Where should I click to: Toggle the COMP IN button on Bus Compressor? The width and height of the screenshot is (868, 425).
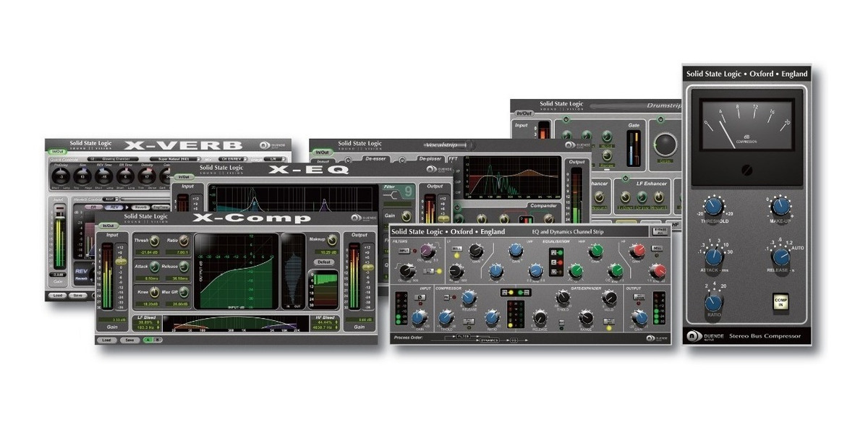(780, 302)
